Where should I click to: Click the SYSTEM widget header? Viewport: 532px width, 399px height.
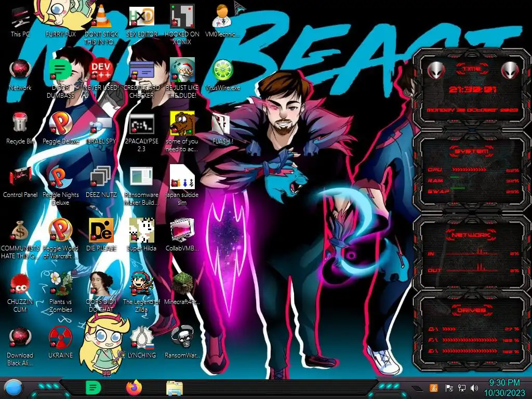tap(472, 151)
